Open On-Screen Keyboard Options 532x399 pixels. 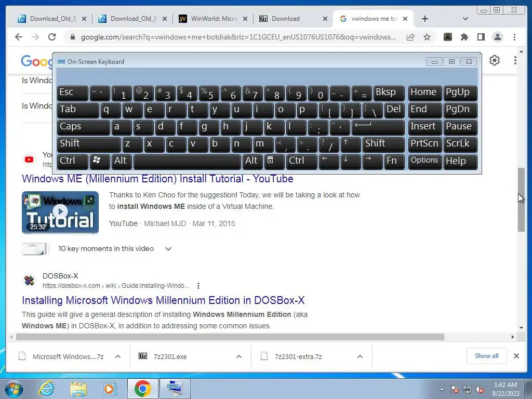click(x=425, y=162)
